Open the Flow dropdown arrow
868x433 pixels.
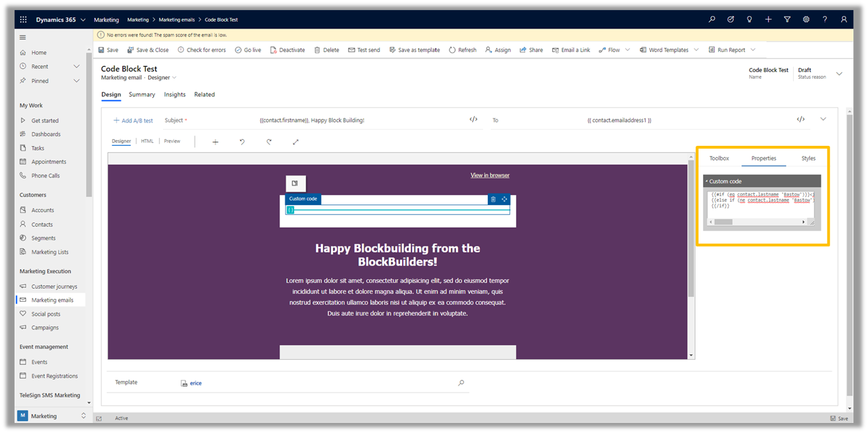pyautogui.click(x=628, y=50)
